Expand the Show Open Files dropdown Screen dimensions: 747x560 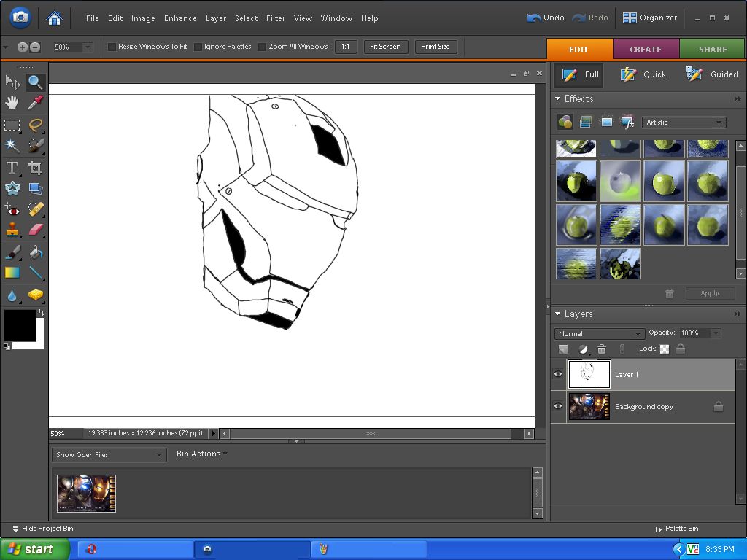point(109,454)
